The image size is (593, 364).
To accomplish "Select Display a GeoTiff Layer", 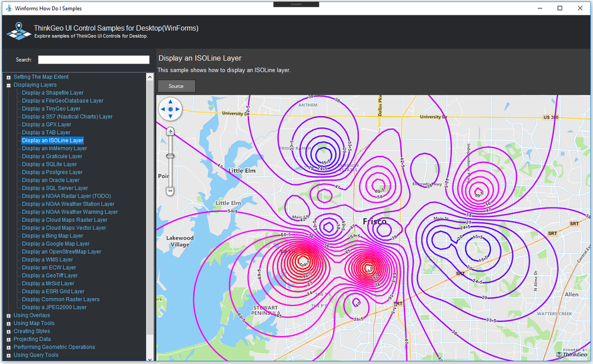I will 50,275.
